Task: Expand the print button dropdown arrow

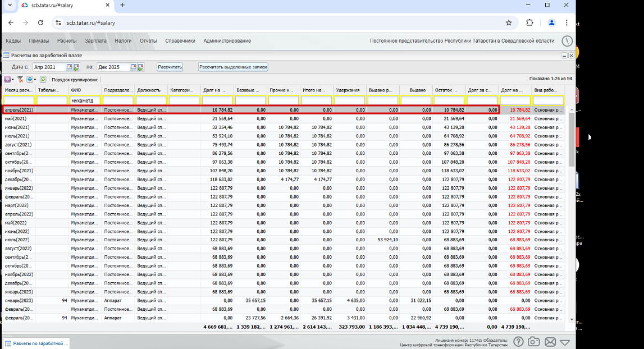Action: (x=35, y=80)
